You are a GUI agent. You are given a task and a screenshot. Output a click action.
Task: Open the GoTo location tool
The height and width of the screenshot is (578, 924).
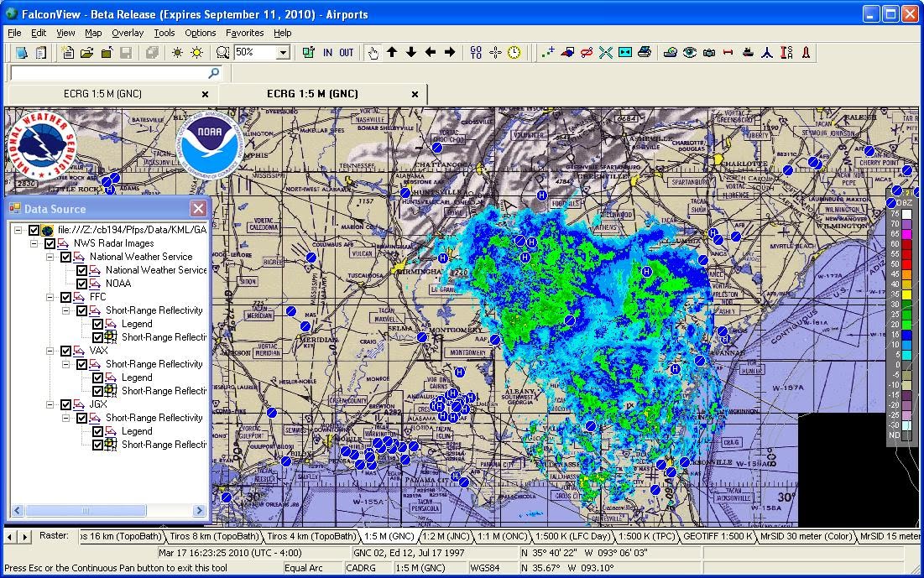tap(476, 52)
